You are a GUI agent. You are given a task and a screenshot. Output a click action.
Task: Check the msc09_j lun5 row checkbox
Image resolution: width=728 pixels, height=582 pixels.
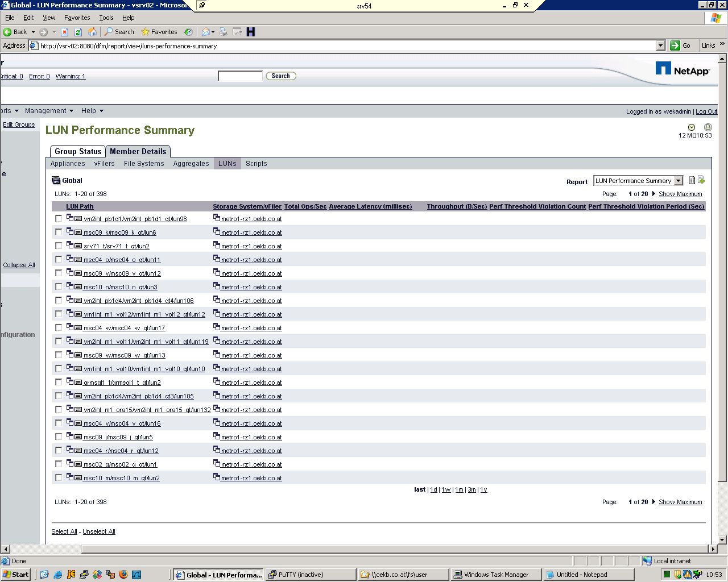59,437
